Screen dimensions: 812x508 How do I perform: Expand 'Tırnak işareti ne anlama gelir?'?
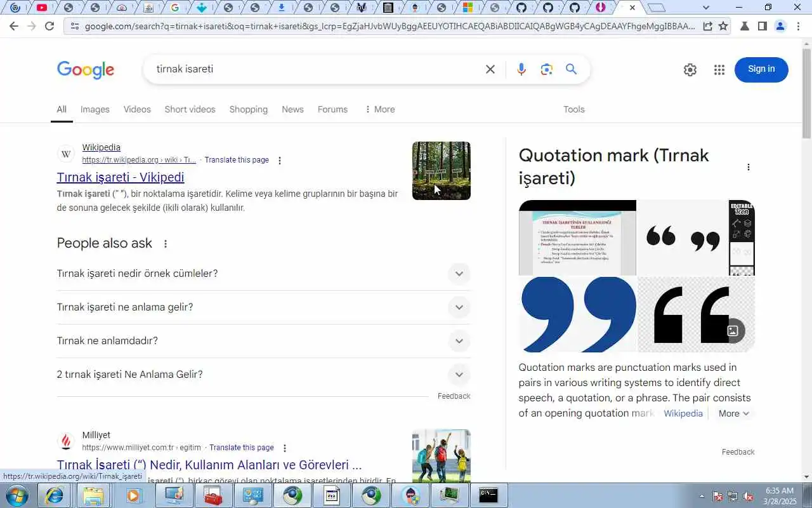[x=263, y=307]
